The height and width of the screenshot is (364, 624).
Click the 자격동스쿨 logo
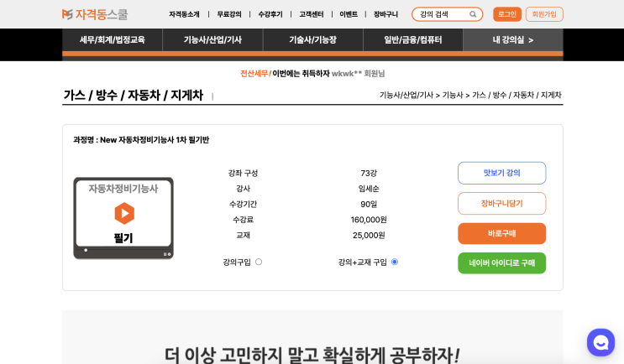tap(95, 14)
